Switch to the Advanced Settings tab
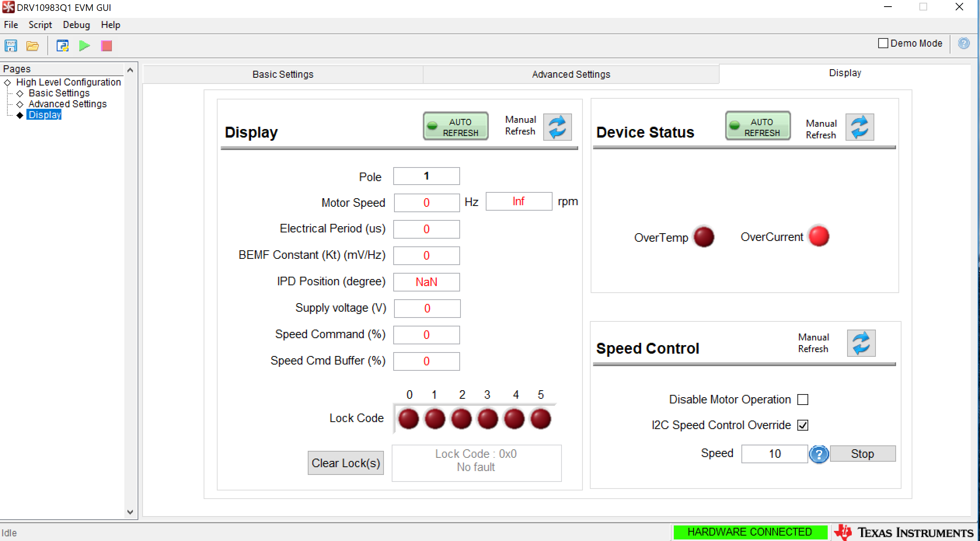 pyautogui.click(x=571, y=74)
